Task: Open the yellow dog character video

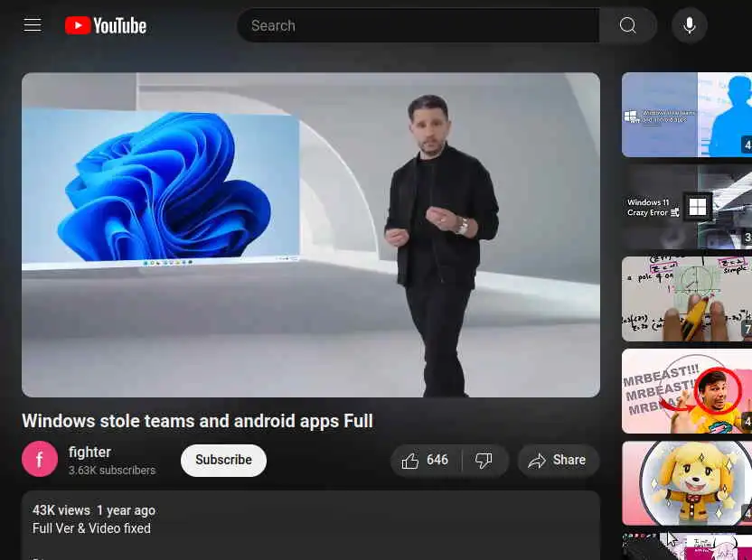Action: point(687,483)
